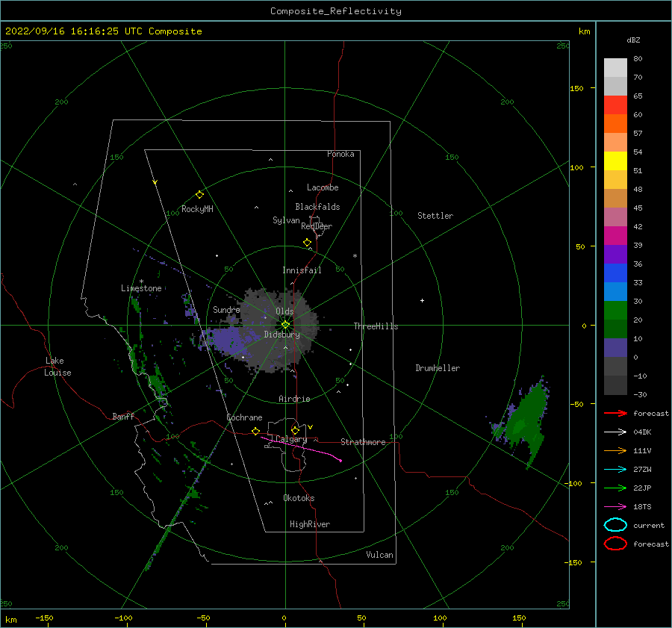The image size is (672, 628).
Task: Click the Drumheller label
Action: point(438,368)
